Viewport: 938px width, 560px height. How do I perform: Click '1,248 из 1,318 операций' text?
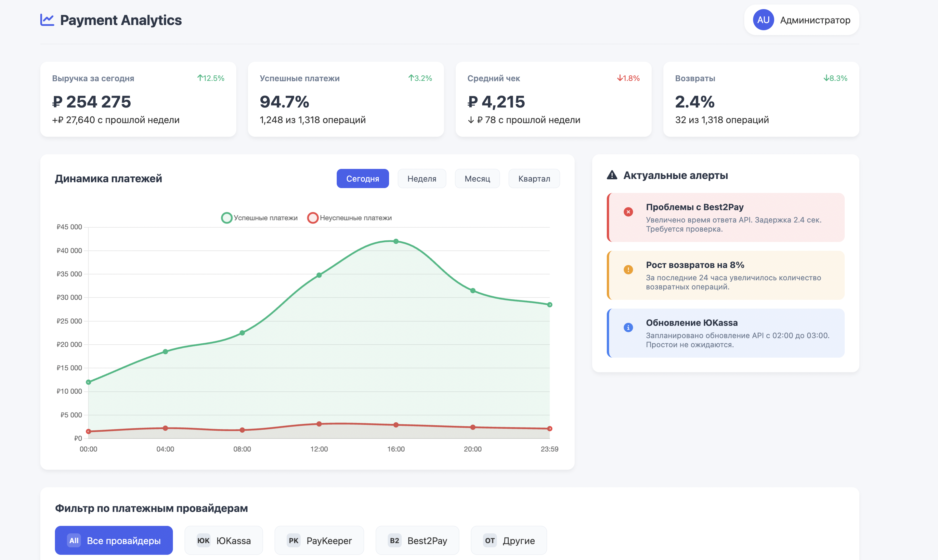[313, 120]
